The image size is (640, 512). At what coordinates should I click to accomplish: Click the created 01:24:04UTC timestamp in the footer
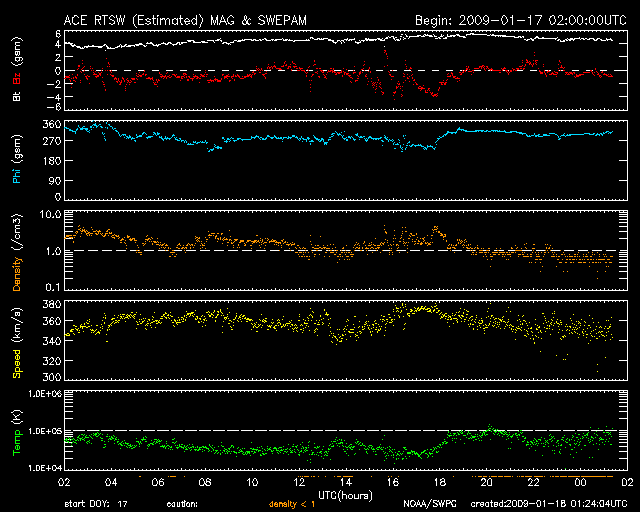(549, 504)
